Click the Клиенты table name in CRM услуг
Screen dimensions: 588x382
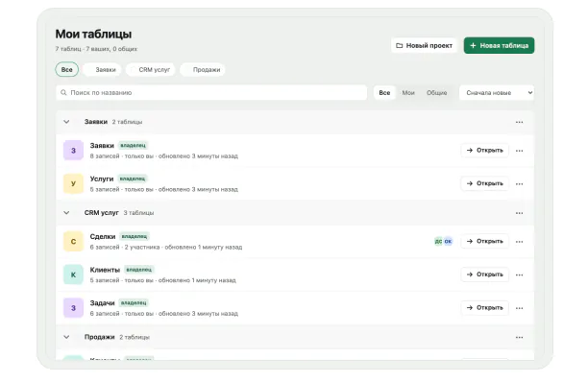coord(105,270)
